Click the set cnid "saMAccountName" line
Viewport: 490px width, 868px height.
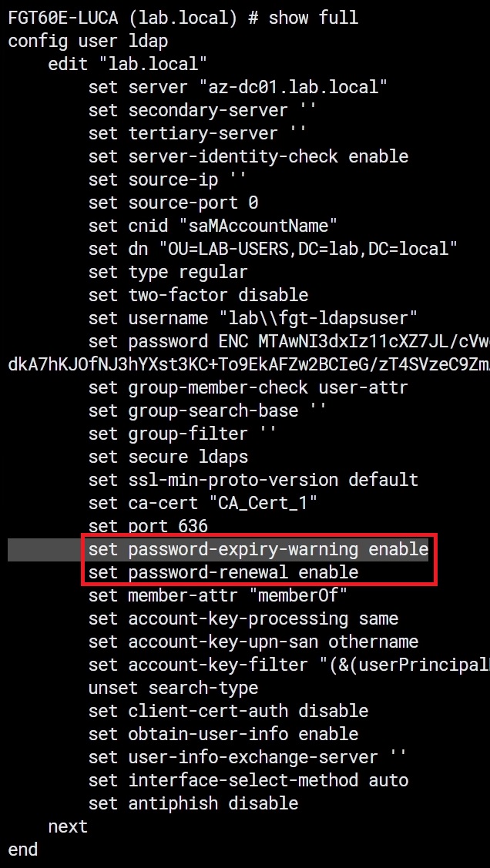click(x=213, y=226)
